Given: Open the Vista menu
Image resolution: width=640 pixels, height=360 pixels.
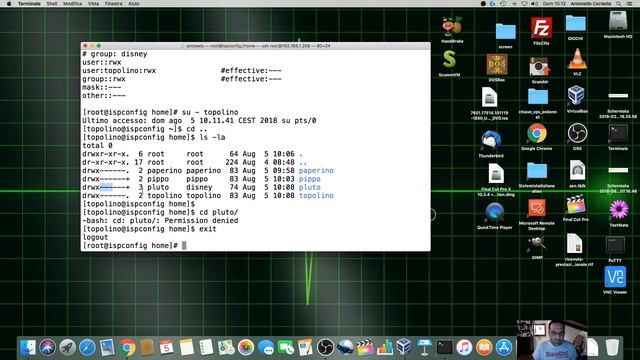Looking at the screenshot, I should coord(93,3).
